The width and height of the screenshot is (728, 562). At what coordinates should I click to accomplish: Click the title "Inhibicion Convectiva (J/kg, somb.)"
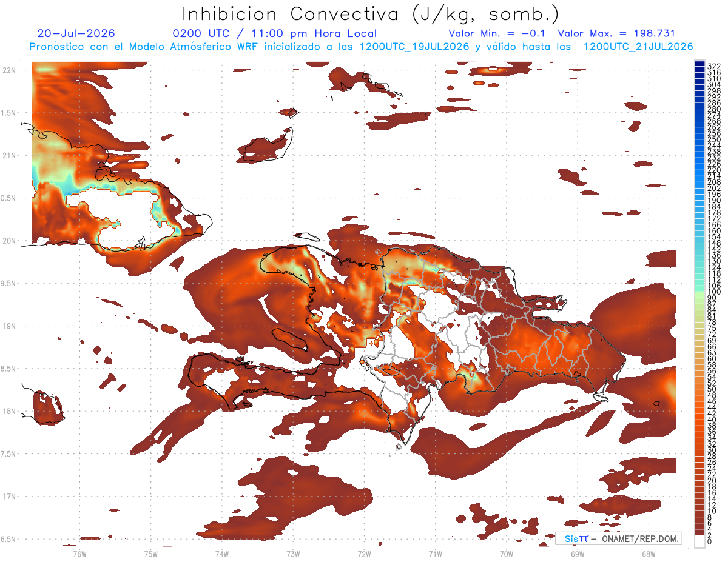(x=370, y=14)
